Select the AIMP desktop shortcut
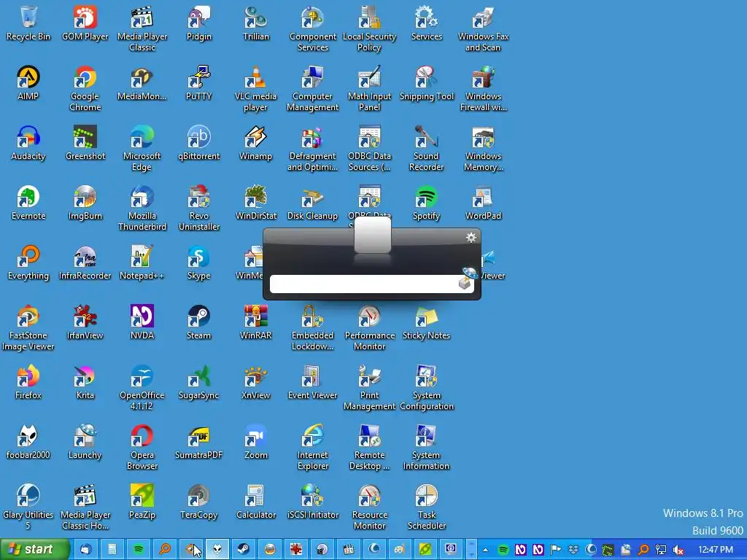 click(x=28, y=83)
